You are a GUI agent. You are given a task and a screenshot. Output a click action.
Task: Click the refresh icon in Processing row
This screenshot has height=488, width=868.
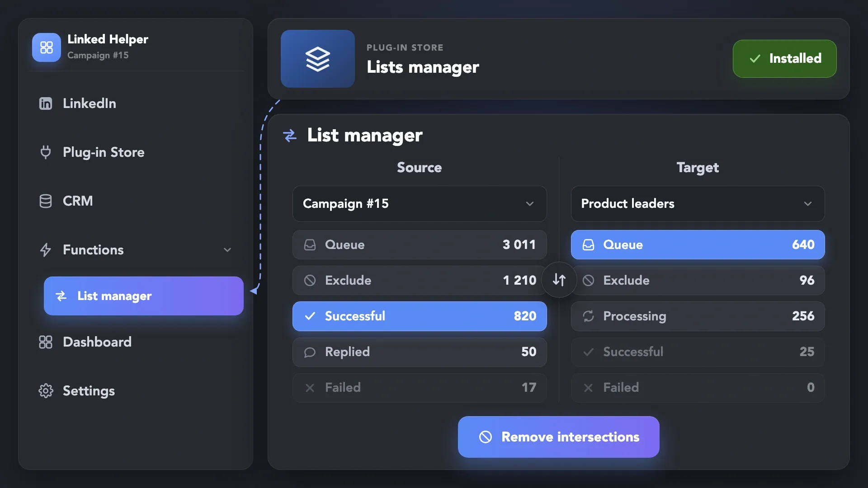tap(589, 316)
